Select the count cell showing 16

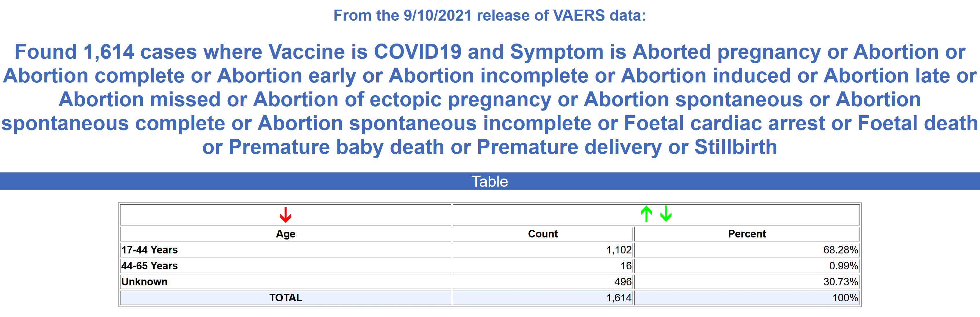pos(626,266)
